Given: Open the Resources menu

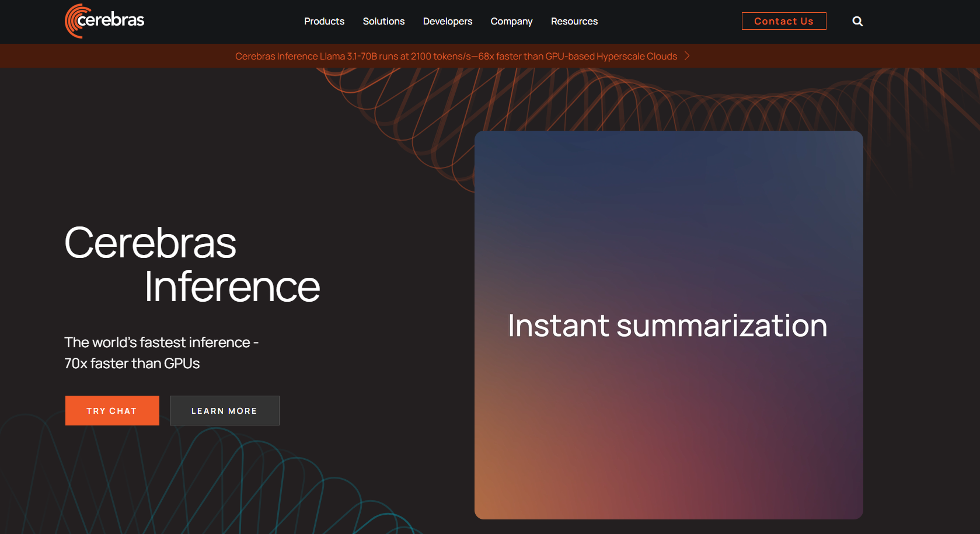Looking at the screenshot, I should pos(574,21).
